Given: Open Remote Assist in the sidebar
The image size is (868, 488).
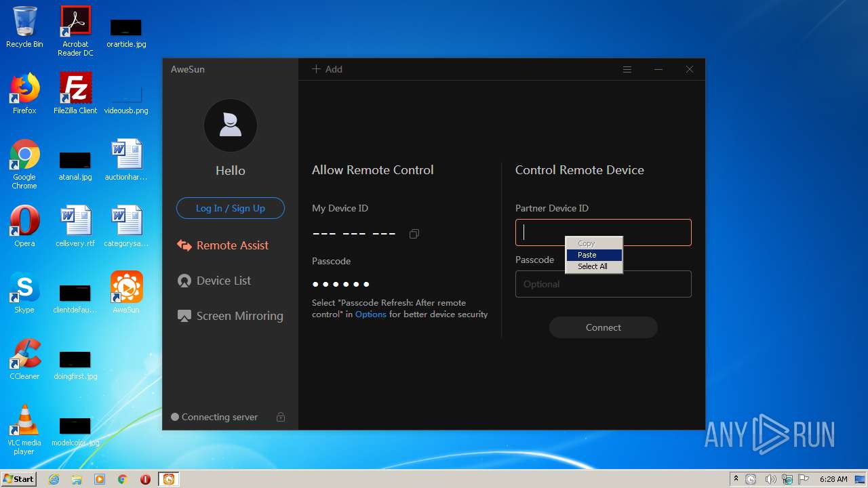Looking at the screenshot, I should click(x=222, y=245).
